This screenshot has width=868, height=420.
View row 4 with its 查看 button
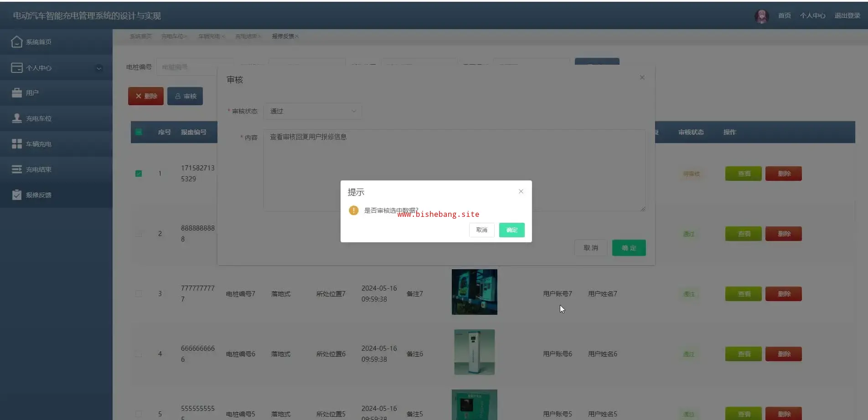(x=744, y=354)
